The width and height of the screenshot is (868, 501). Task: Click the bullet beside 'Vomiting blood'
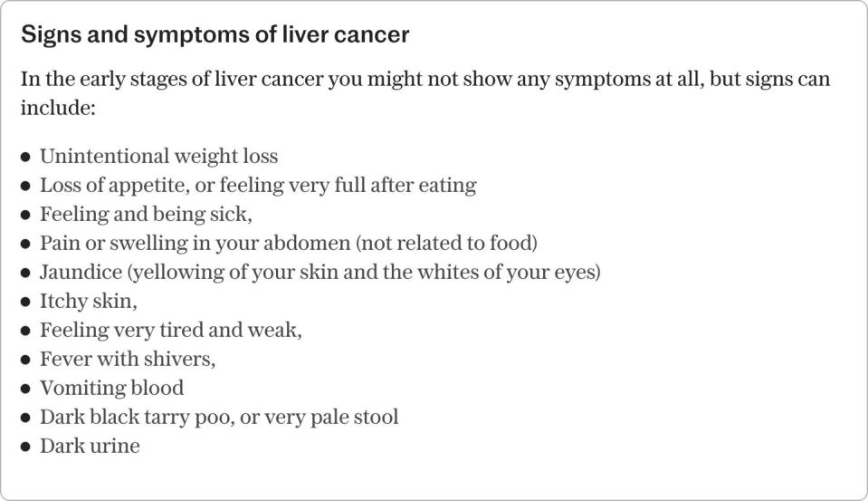25,389
